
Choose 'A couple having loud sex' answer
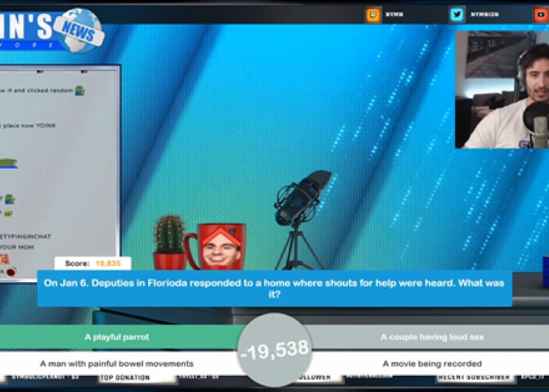(x=432, y=337)
